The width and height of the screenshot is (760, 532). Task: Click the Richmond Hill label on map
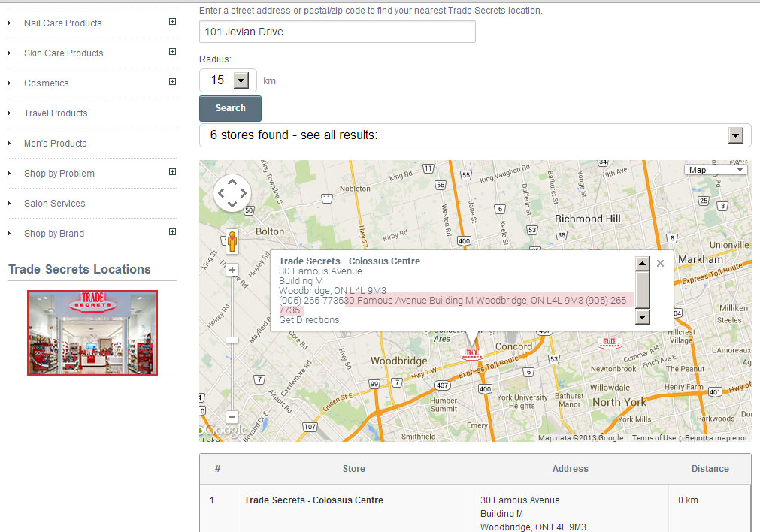pos(587,219)
